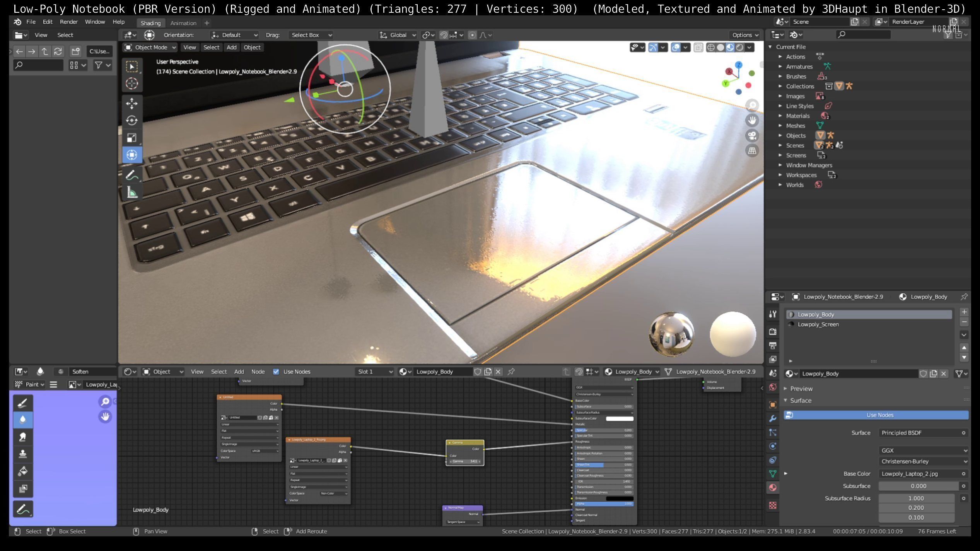Viewport: 980px width, 551px height.
Task: Switch to the Animation workspace tab
Action: pos(183,23)
